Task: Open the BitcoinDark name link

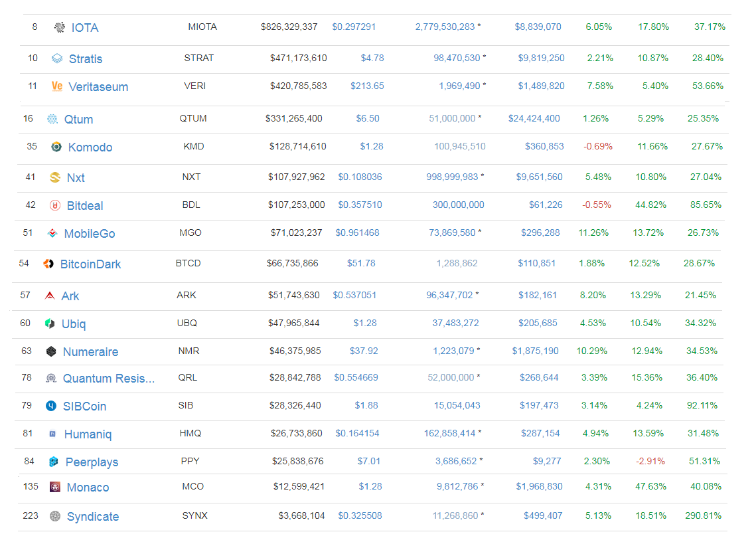Action: (x=91, y=264)
